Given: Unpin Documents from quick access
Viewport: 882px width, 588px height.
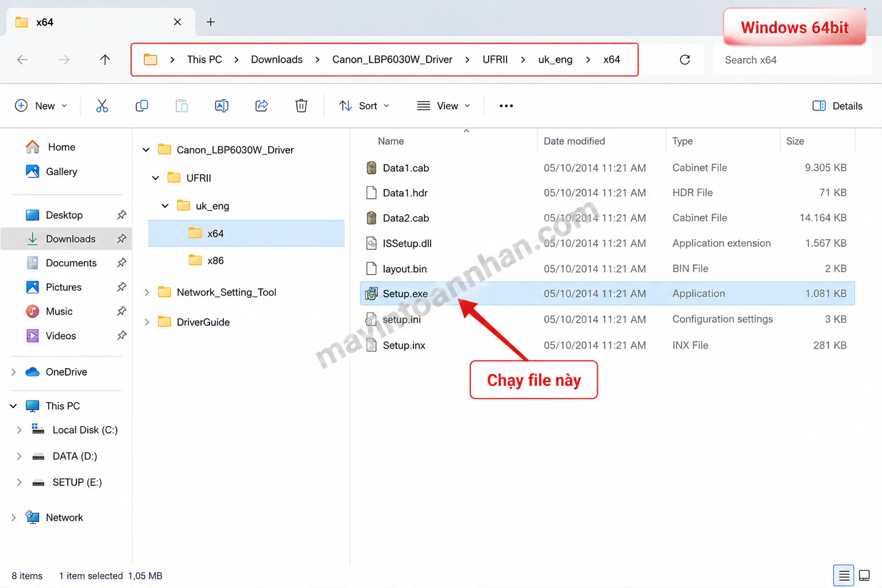Looking at the screenshot, I should click(122, 263).
